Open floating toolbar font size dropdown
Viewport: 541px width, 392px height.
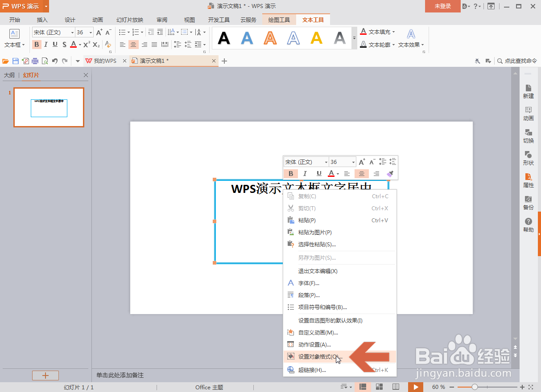click(x=353, y=162)
